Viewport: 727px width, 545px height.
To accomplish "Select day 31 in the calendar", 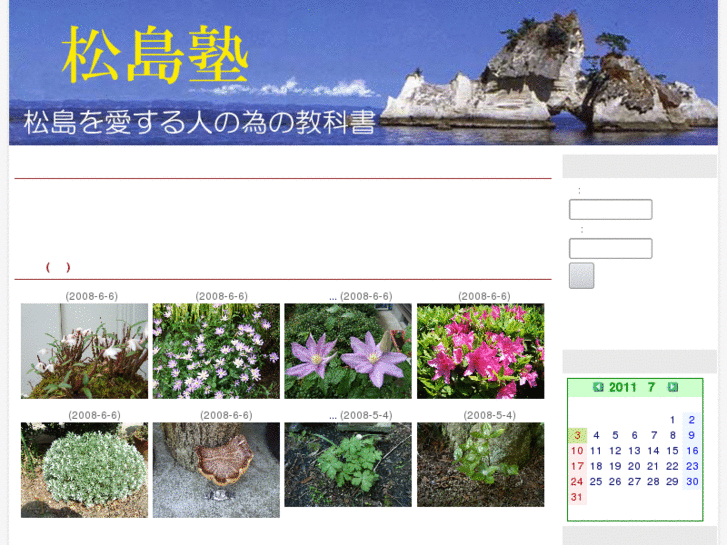I will (x=577, y=497).
